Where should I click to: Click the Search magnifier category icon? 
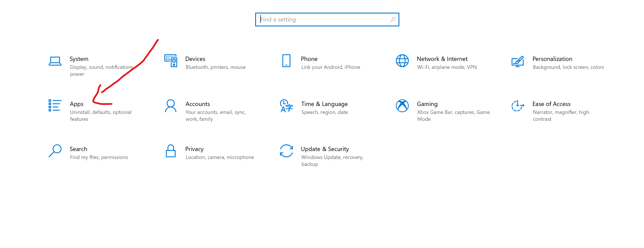coord(55,151)
